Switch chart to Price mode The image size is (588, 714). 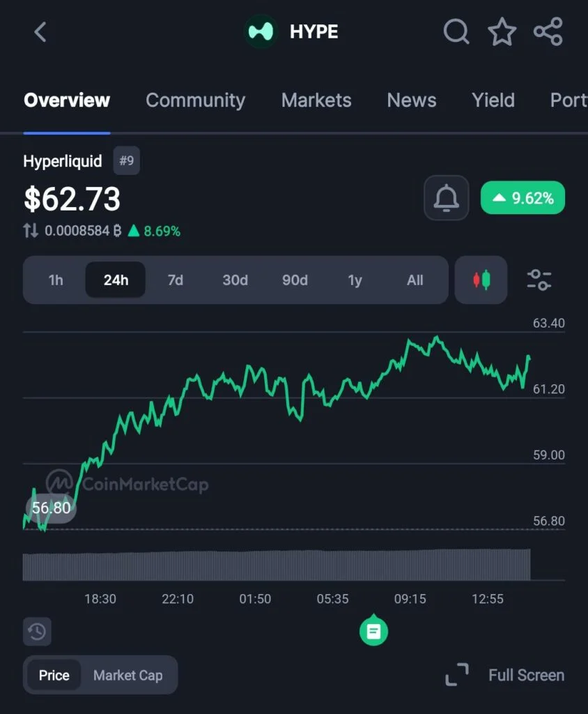pyautogui.click(x=54, y=675)
